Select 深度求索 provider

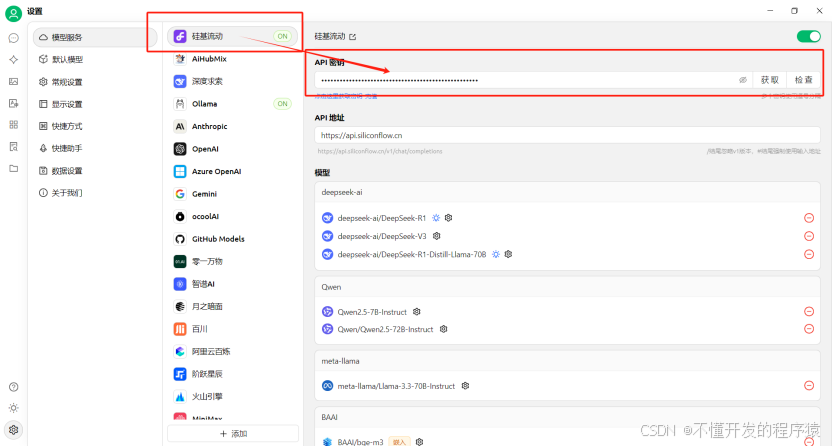[x=232, y=81]
